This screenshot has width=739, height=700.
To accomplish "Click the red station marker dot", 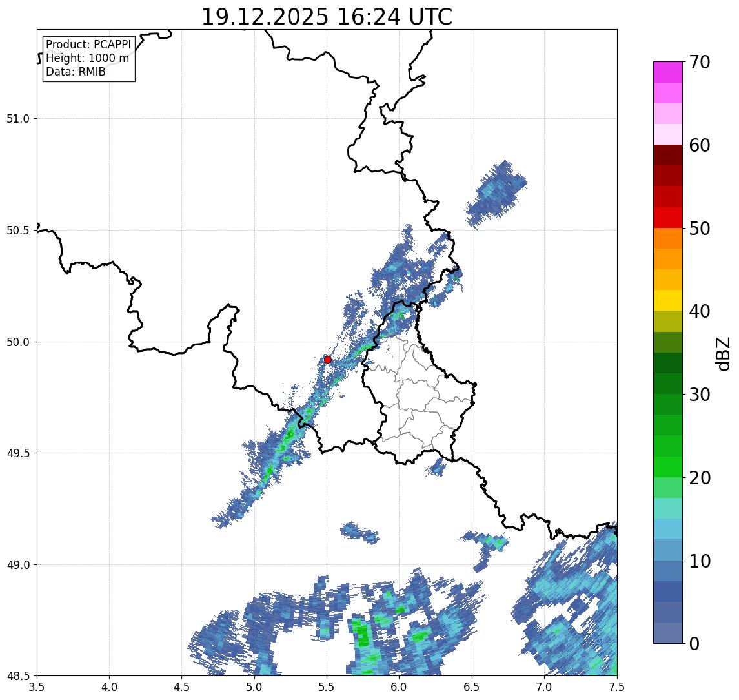I will (328, 360).
